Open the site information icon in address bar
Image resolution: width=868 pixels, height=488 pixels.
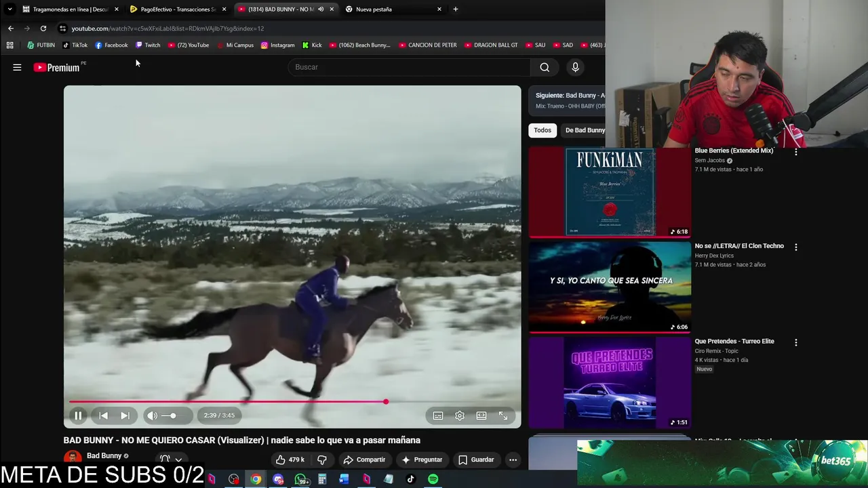click(x=62, y=28)
